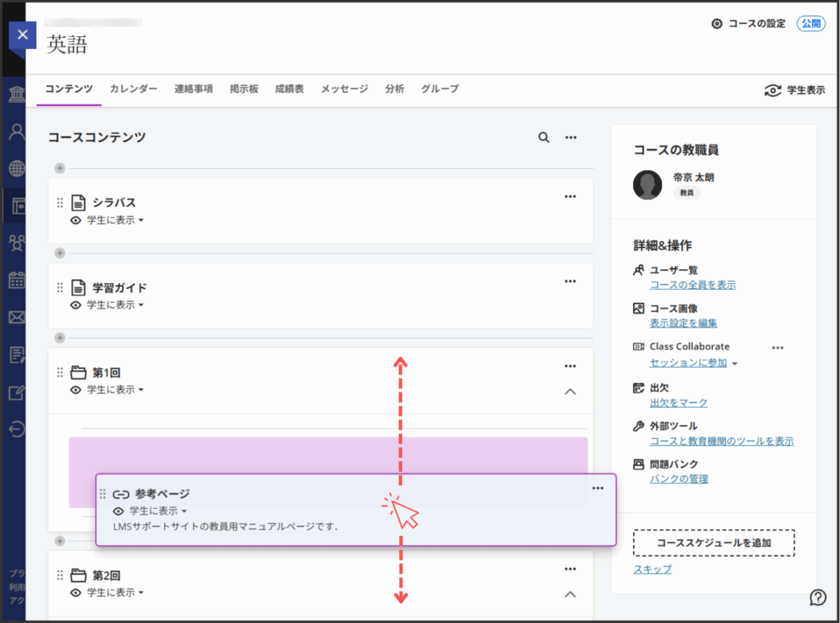Expand the セッションに参加 dropdown arrow
The height and width of the screenshot is (623, 840).
735,364
